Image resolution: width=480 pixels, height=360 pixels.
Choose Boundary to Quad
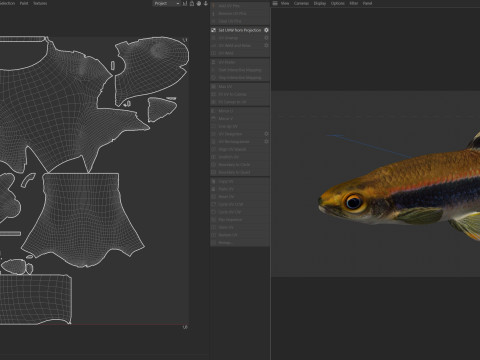pos(240,172)
